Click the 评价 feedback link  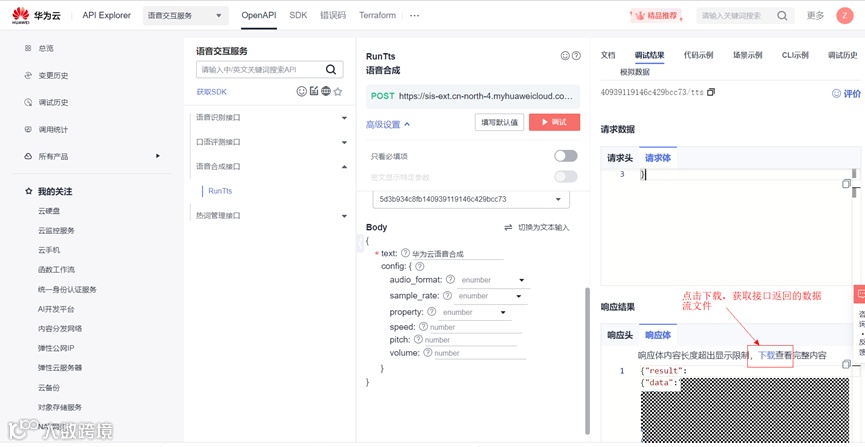[x=846, y=94]
